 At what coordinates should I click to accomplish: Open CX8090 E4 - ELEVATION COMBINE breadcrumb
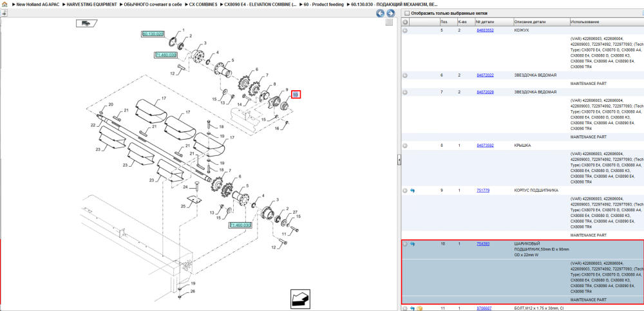click(260, 4)
